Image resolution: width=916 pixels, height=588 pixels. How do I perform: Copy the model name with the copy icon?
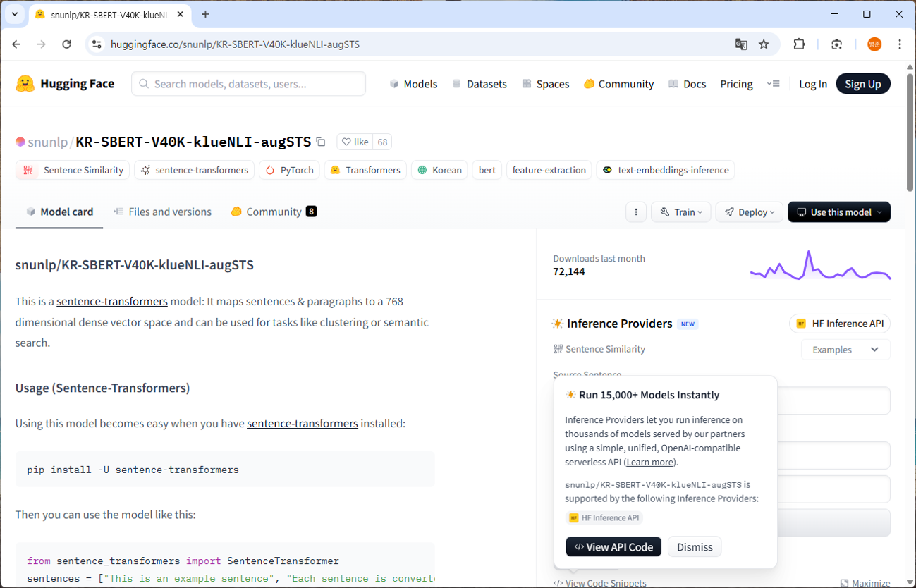point(321,142)
